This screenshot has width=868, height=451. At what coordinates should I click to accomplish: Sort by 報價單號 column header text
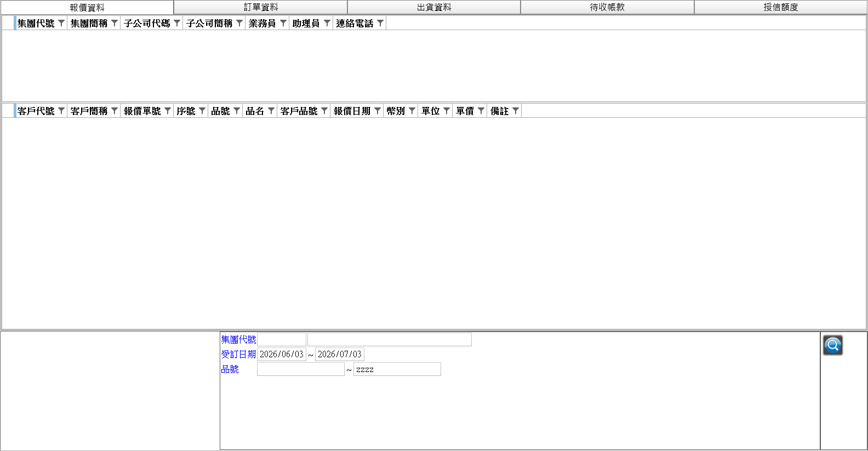(x=142, y=111)
